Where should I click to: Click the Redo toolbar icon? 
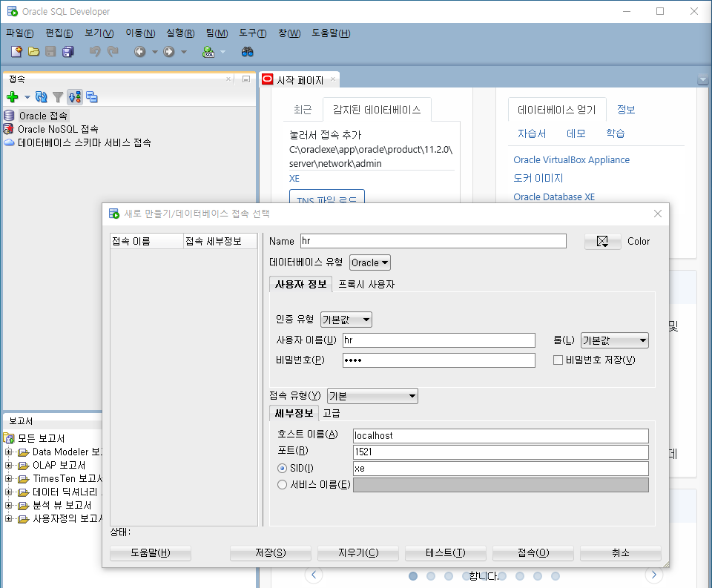pyautogui.click(x=113, y=52)
